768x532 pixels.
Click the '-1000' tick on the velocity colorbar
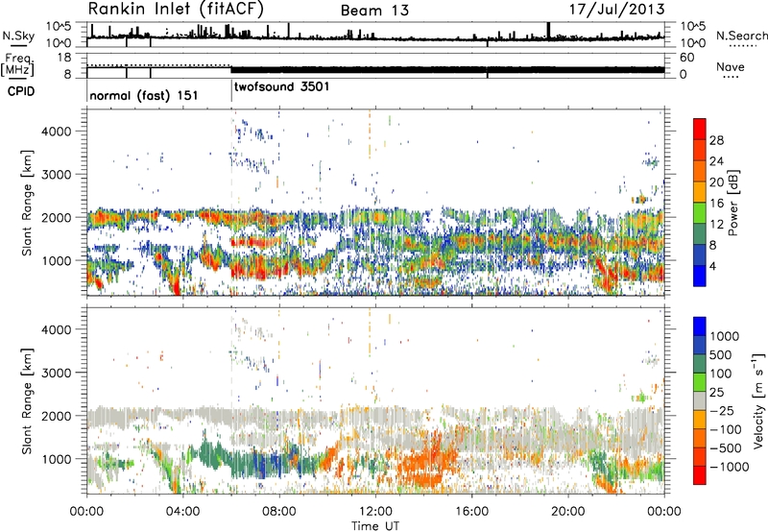[x=730, y=467]
